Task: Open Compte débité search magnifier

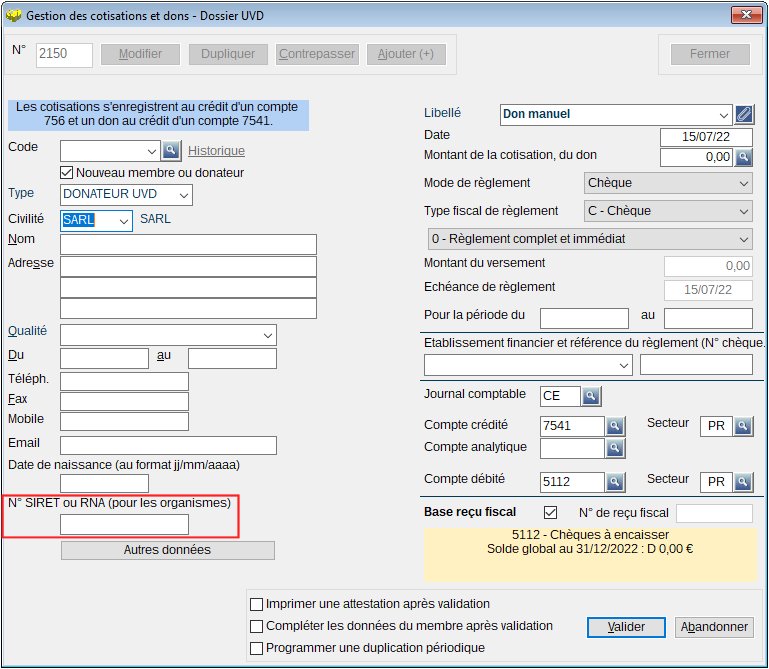Action: coord(615,482)
